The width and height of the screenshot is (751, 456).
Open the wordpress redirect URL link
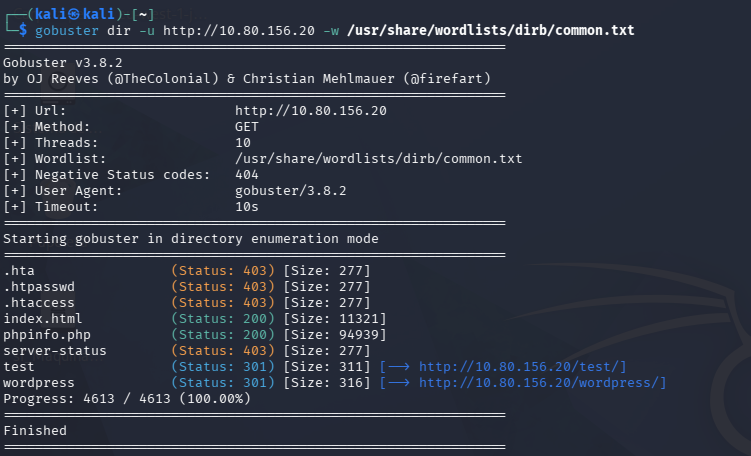(x=542, y=383)
